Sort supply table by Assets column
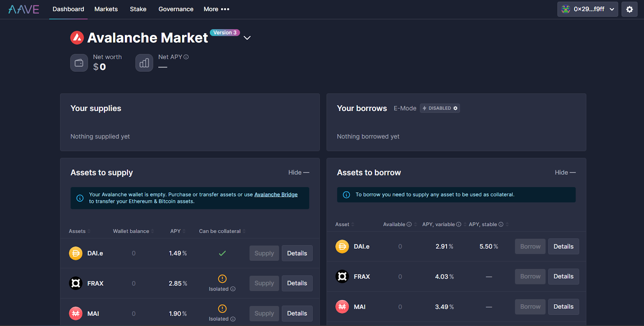Viewport: 644px width, 326px height. (79, 231)
